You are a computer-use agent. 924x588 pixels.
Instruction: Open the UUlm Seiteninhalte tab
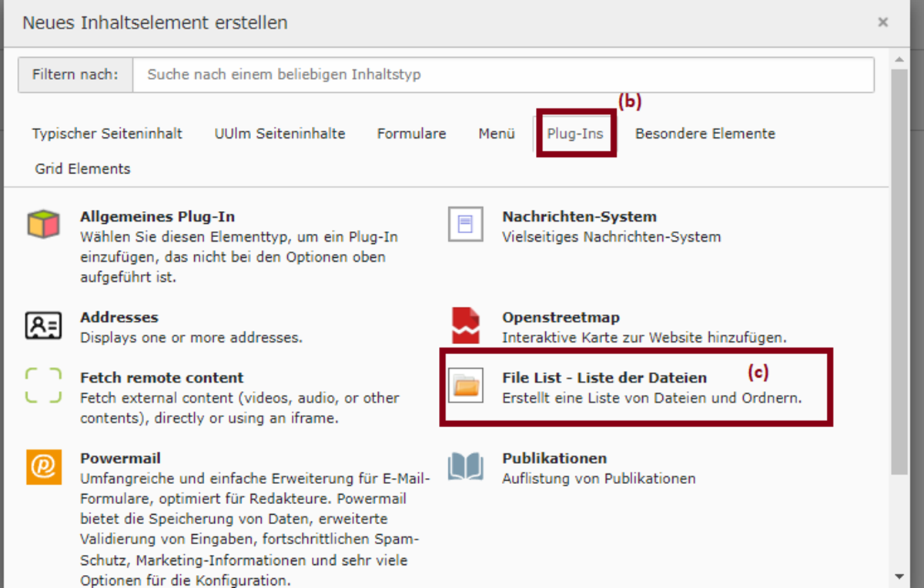(280, 134)
